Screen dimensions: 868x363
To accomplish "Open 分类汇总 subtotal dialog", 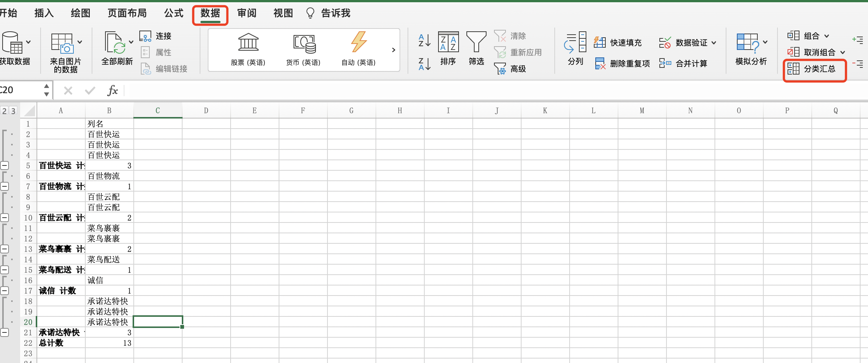I will point(811,69).
